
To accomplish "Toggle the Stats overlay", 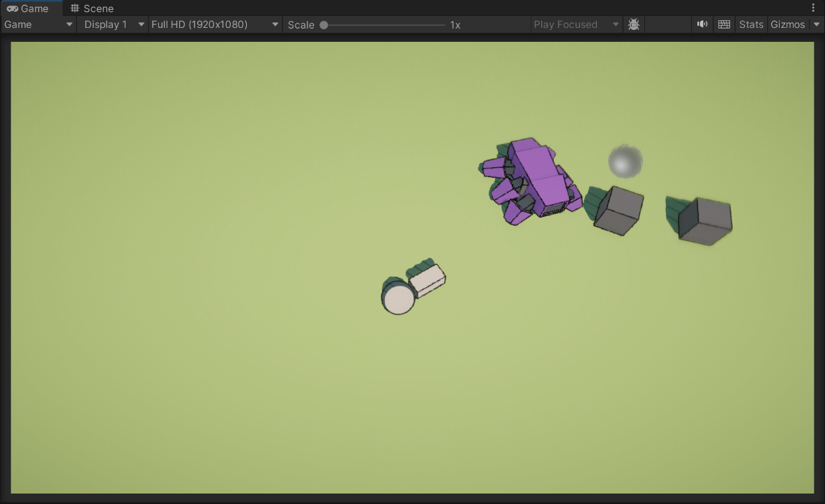I will coord(751,24).
